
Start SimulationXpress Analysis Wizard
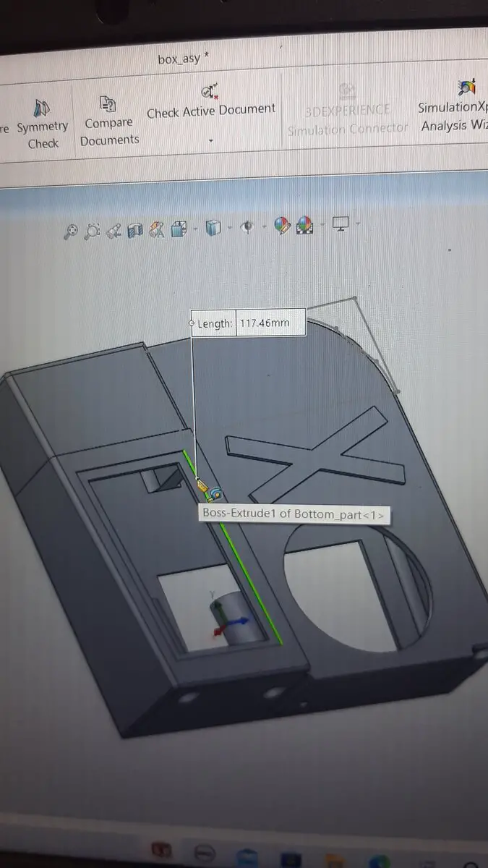[454, 107]
